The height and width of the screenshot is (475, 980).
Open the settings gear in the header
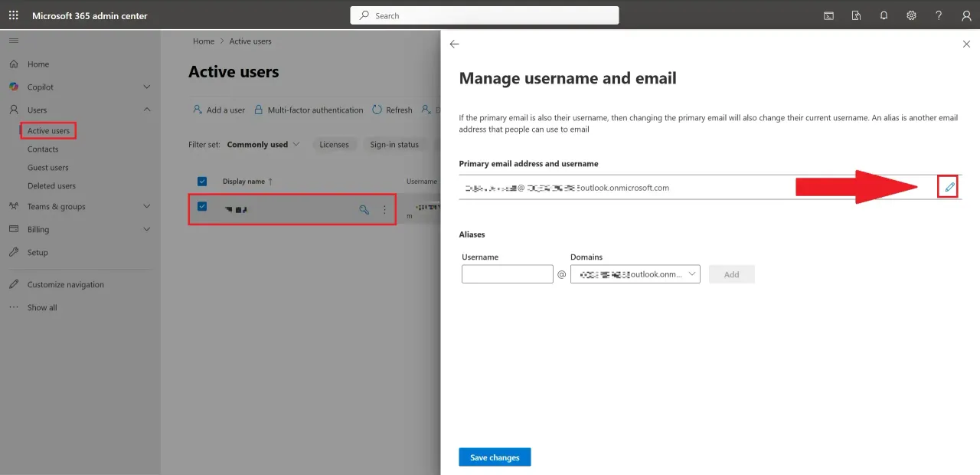[911, 15]
